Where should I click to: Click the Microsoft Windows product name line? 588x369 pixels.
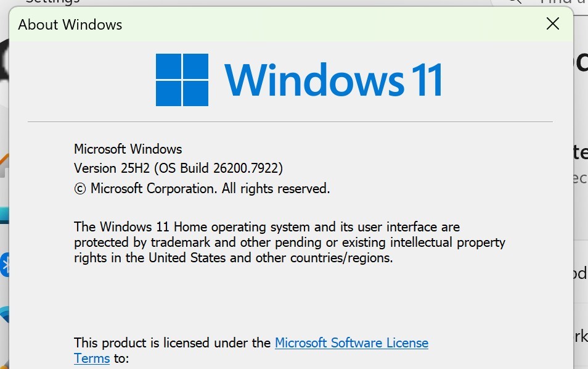pos(128,149)
